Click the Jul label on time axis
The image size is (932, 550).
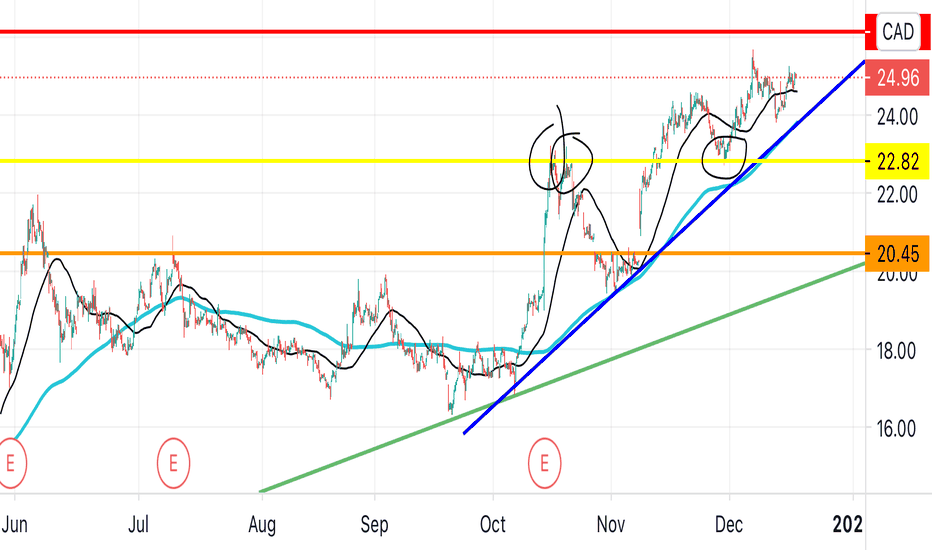(x=138, y=524)
